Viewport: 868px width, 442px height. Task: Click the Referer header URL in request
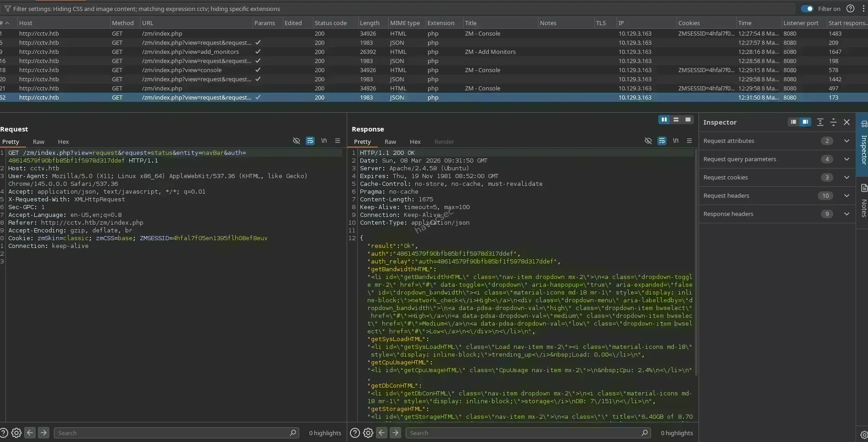(x=92, y=223)
